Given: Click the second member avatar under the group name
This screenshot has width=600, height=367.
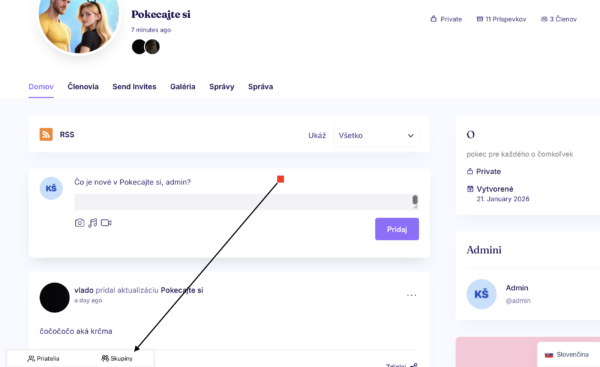Looking at the screenshot, I should (152, 47).
